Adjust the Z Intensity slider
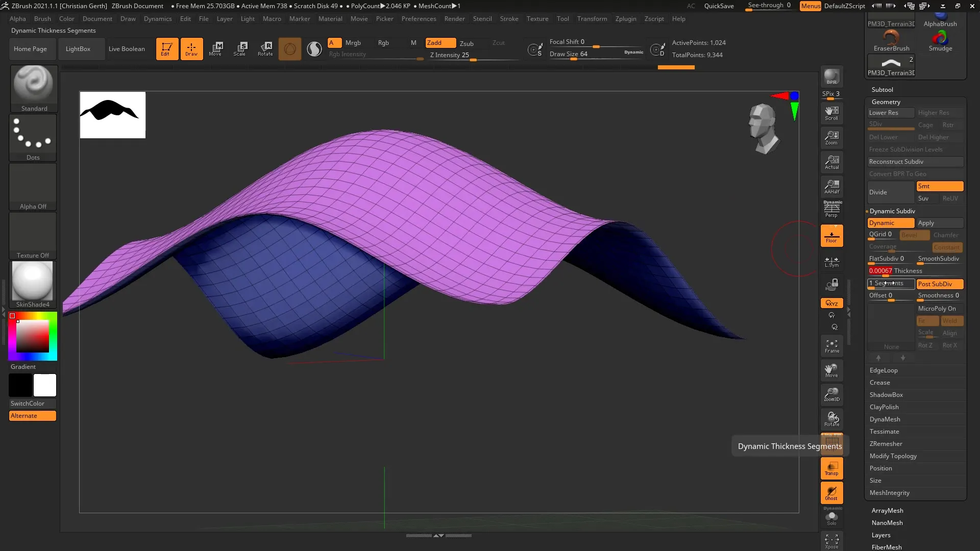The width and height of the screenshot is (980, 551). click(473, 56)
